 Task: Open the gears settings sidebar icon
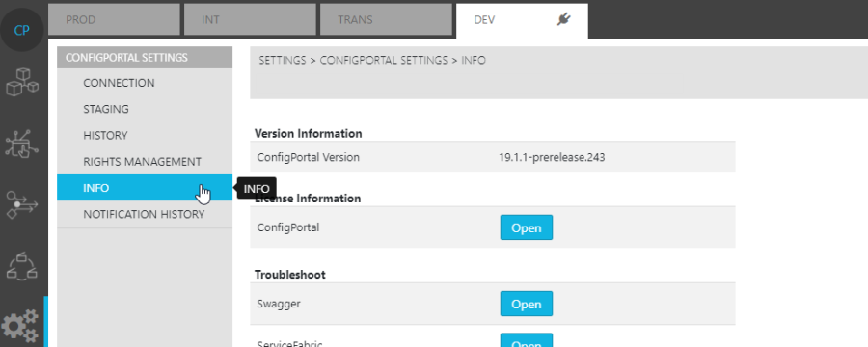(x=20, y=326)
